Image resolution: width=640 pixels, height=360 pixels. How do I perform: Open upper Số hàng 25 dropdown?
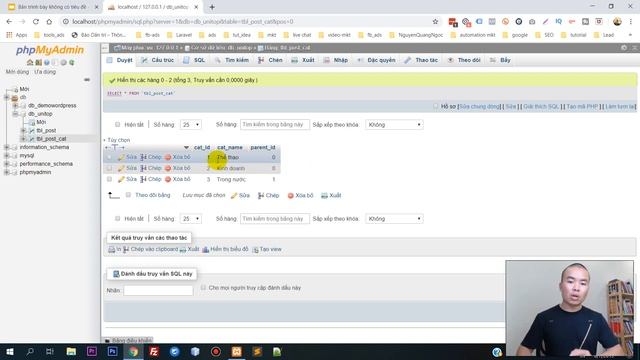click(191, 124)
